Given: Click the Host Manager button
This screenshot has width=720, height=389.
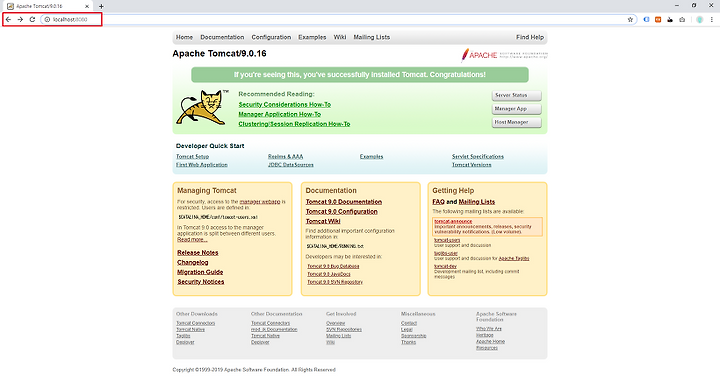Looking at the screenshot, I should click(x=517, y=122).
